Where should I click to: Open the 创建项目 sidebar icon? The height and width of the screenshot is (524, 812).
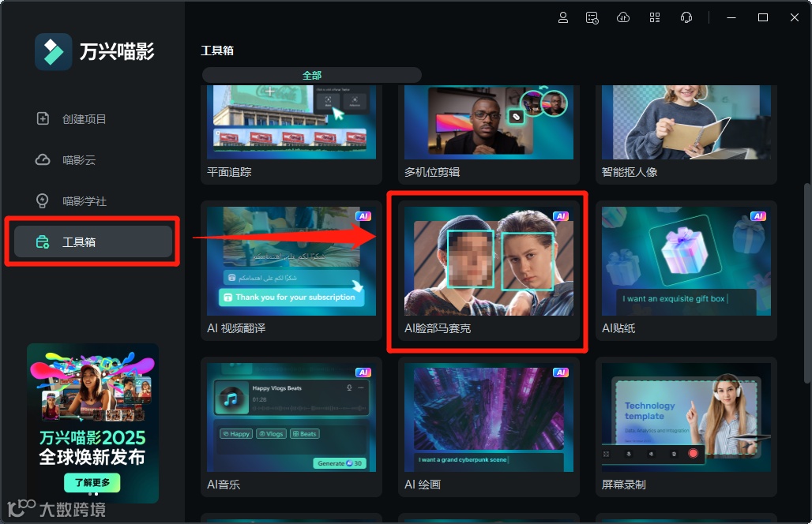tap(43, 118)
